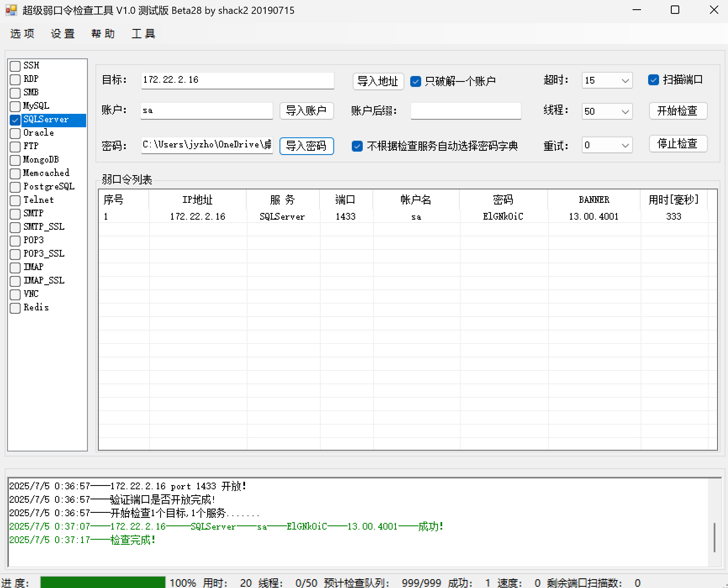Click the 序号 column header
Viewport: 728px width, 588px height.
124,199
